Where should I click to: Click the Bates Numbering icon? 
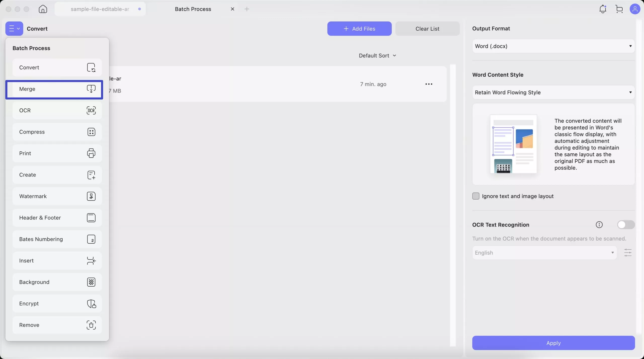pyautogui.click(x=91, y=239)
